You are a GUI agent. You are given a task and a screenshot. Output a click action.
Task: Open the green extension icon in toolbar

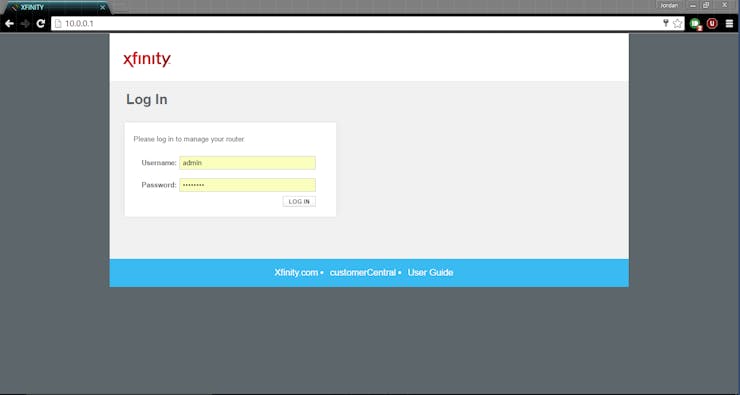[x=695, y=24]
